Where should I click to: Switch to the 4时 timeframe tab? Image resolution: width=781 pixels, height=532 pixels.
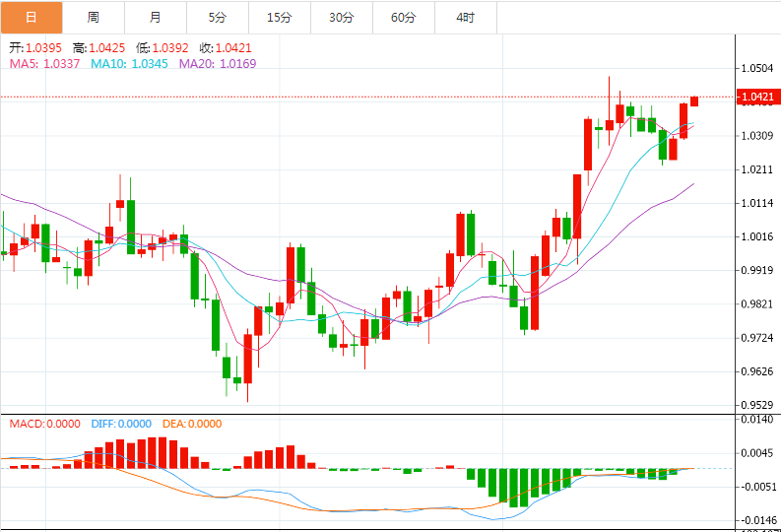click(465, 18)
